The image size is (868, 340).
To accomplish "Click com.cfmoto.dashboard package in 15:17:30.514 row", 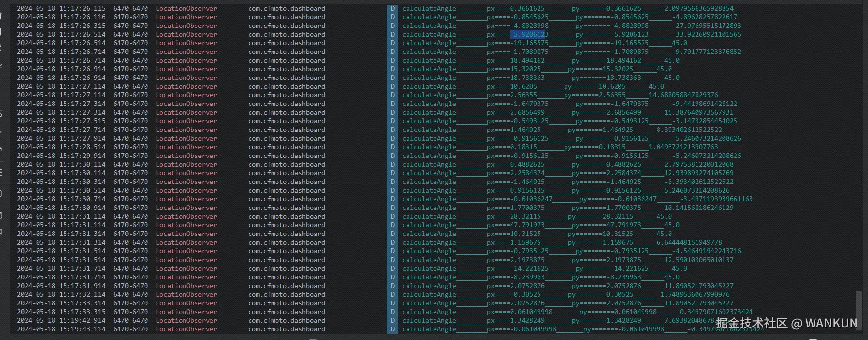I will pos(287,190).
